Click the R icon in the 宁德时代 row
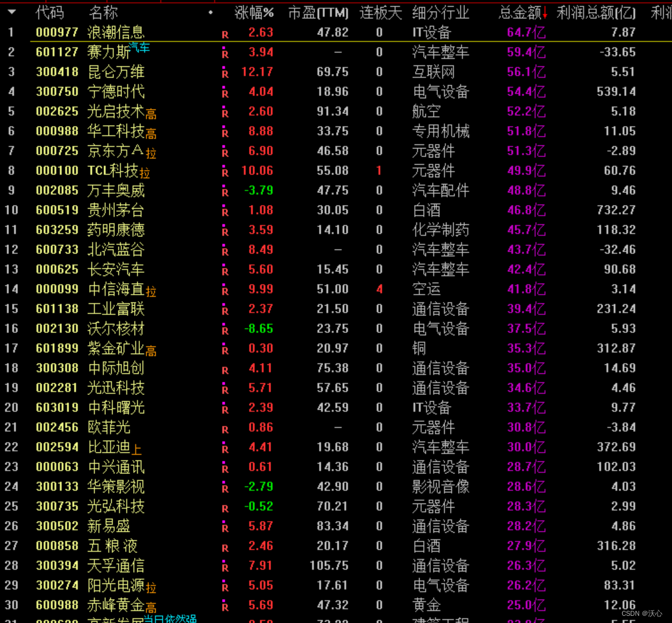 [x=225, y=93]
